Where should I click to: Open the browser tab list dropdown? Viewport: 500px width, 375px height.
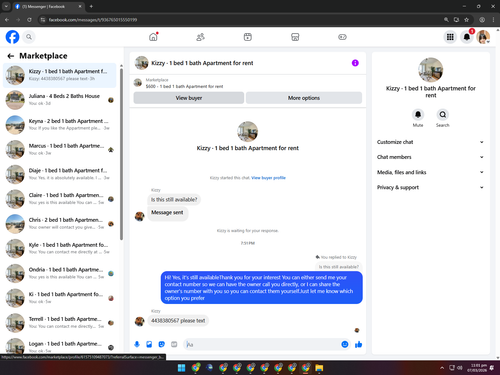[6, 6]
